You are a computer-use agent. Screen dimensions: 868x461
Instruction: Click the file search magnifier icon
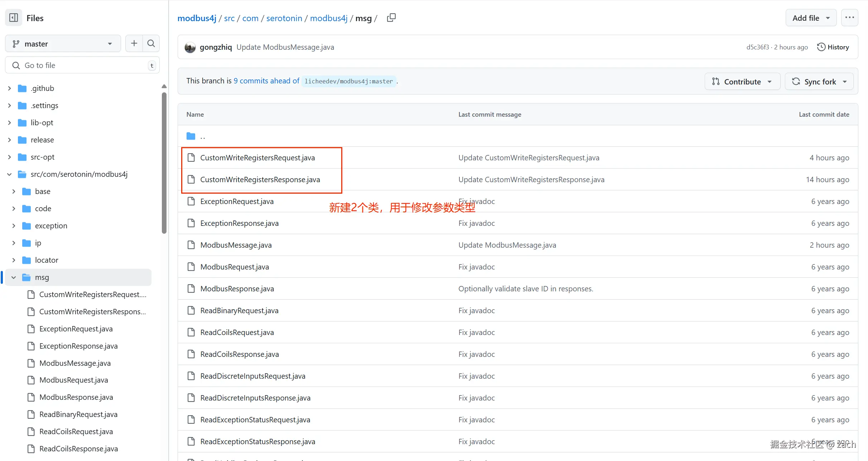(151, 44)
